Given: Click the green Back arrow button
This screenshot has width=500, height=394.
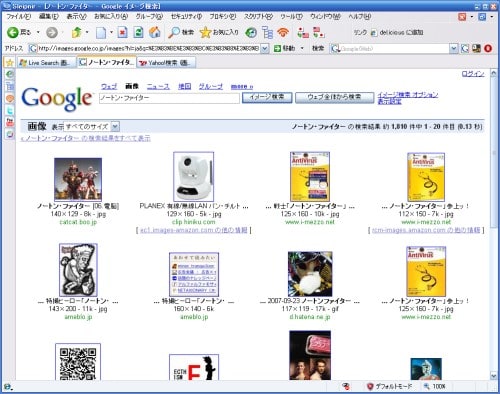Looking at the screenshot, I should pos(13,32).
